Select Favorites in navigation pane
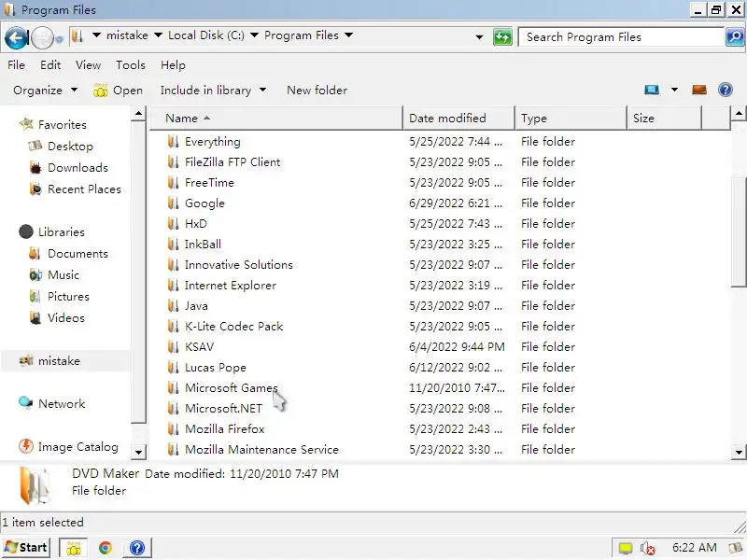Image resolution: width=747 pixels, height=560 pixels. click(62, 125)
